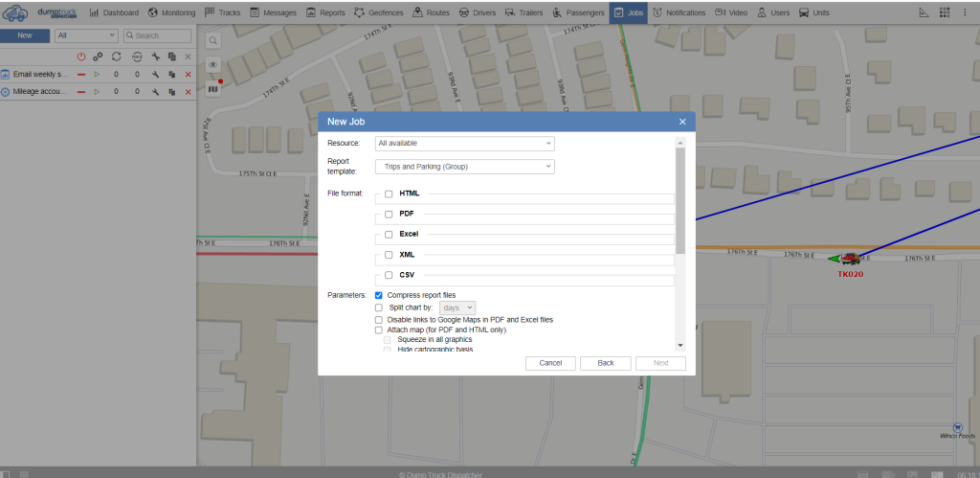Screen dimensions: 980x478
Task: Open the Units tab
Action: 814,12
